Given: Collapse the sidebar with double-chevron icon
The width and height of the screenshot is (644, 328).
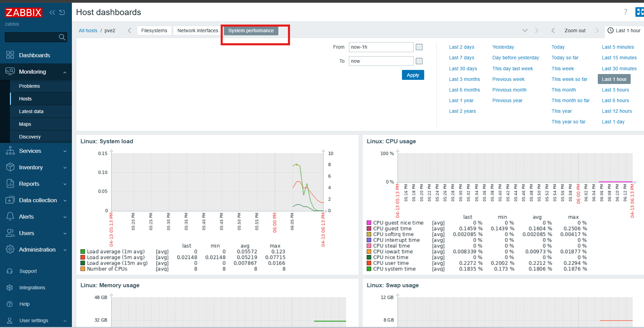Looking at the screenshot, I should click(52, 13).
